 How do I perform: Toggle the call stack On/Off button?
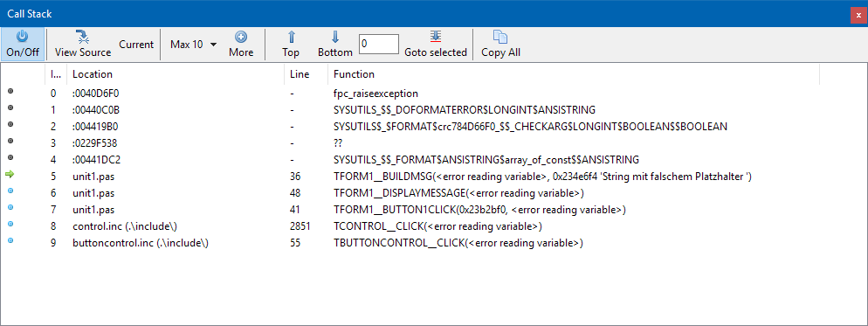23,45
